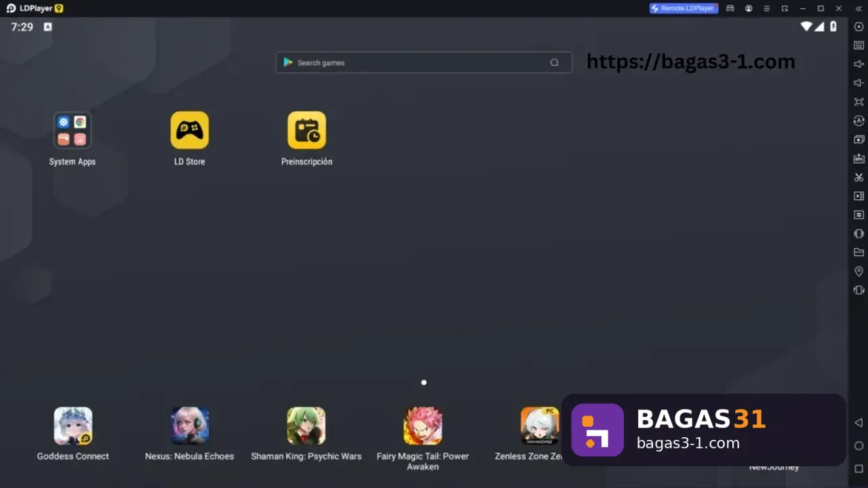868x488 pixels.
Task: Open the multi-instance manager icon
Action: click(859, 139)
